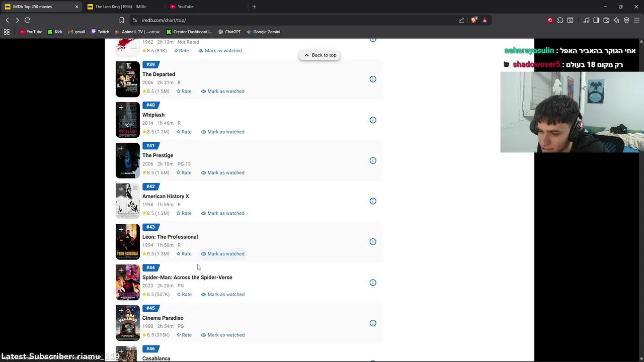Open info for Spider-Man: Across the Spider-Verse
Screen dimensions: 644x362
(373, 282)
